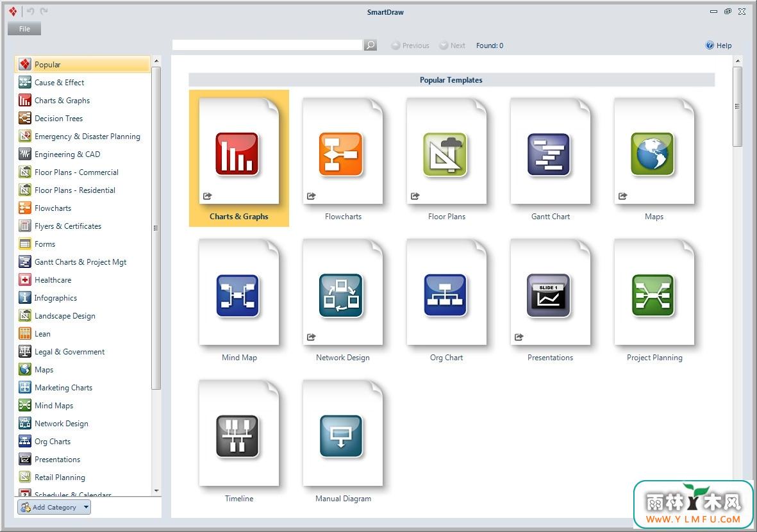This screenshot has width=757, height=532.
Task: Click the Undo arrow in title bar
Action: 30,11
